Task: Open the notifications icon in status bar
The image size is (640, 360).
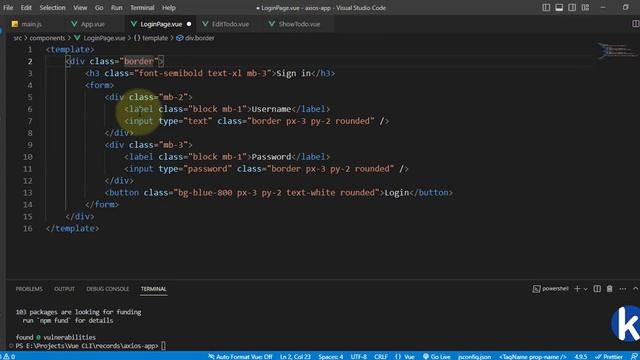Action: coord(634,356)
